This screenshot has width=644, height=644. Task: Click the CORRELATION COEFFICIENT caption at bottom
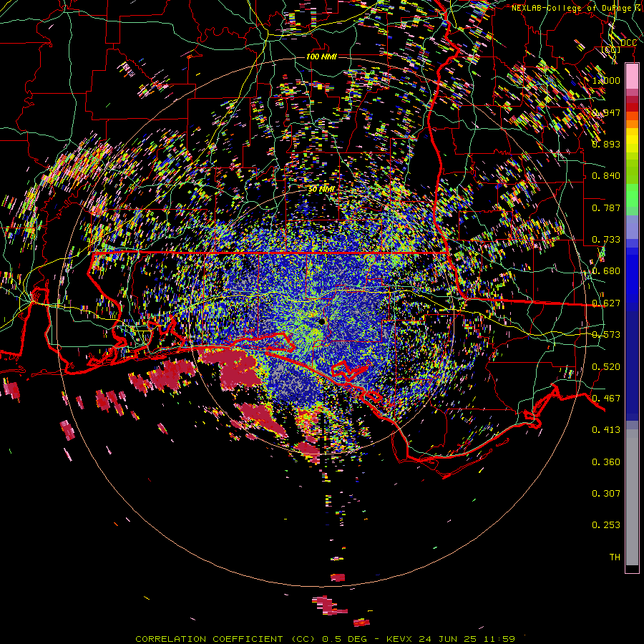[x=326, y=639]
